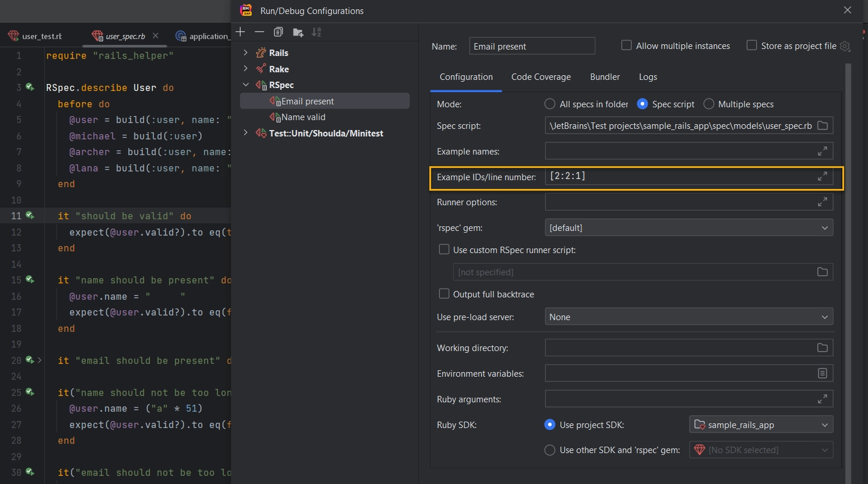Enable Store as project file

[x=751, y=45]
